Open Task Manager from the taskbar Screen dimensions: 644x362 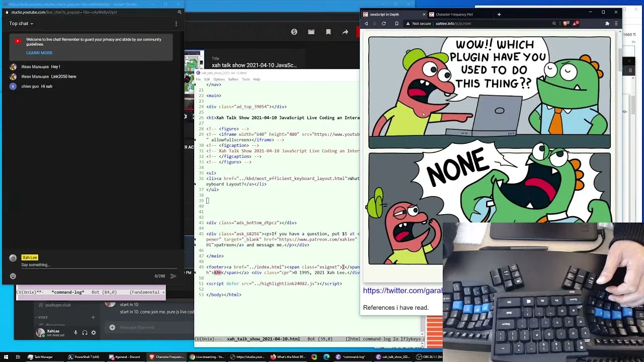(40, 357)
